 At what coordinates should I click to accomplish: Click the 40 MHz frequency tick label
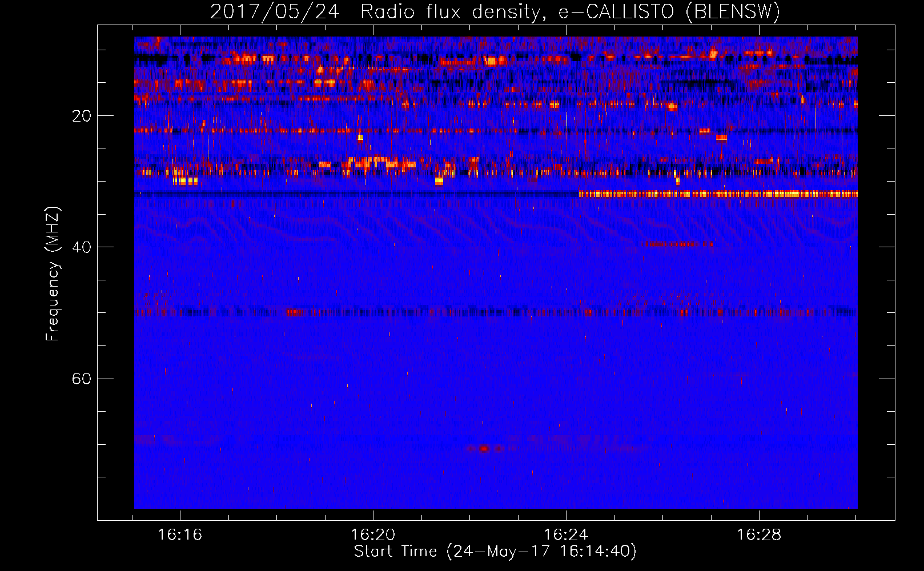(x=82, y=247)
